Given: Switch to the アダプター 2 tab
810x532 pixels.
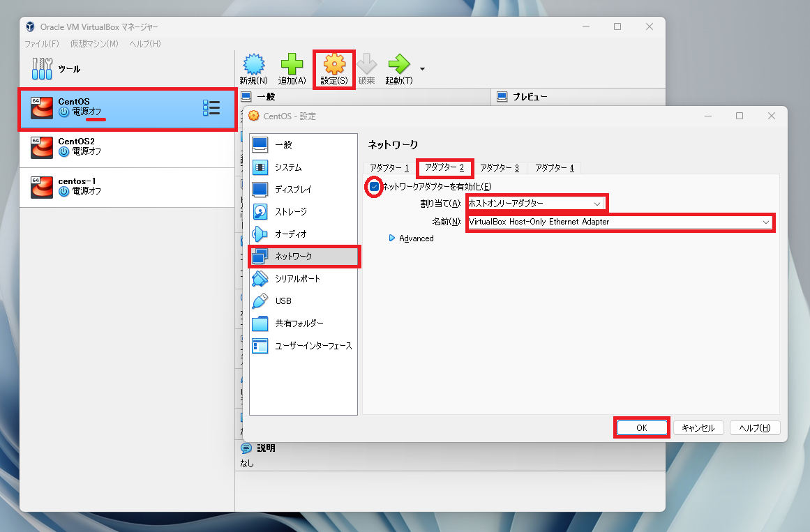Looking at the screenshot, I should [x=444, y=167].
